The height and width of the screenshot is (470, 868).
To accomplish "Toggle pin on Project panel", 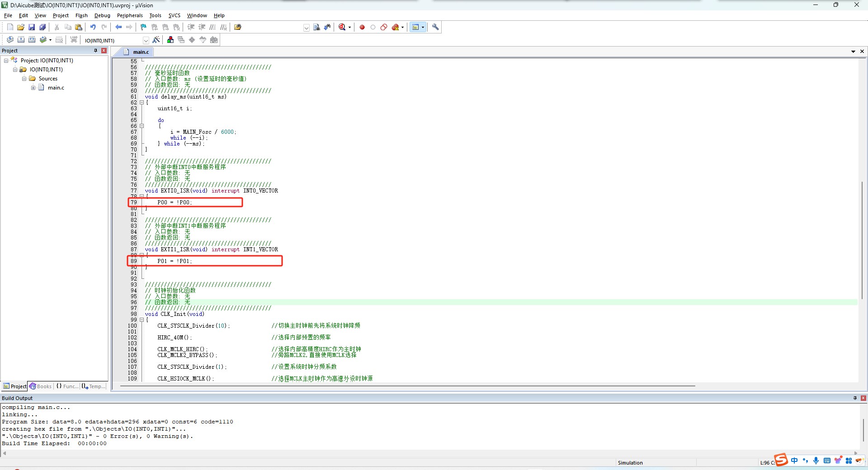I will (x=95, y=51).
